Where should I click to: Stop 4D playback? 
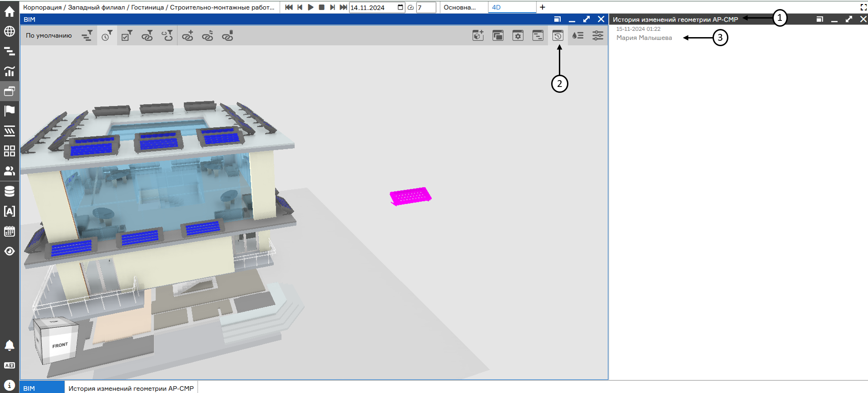[x=322, y=7]
